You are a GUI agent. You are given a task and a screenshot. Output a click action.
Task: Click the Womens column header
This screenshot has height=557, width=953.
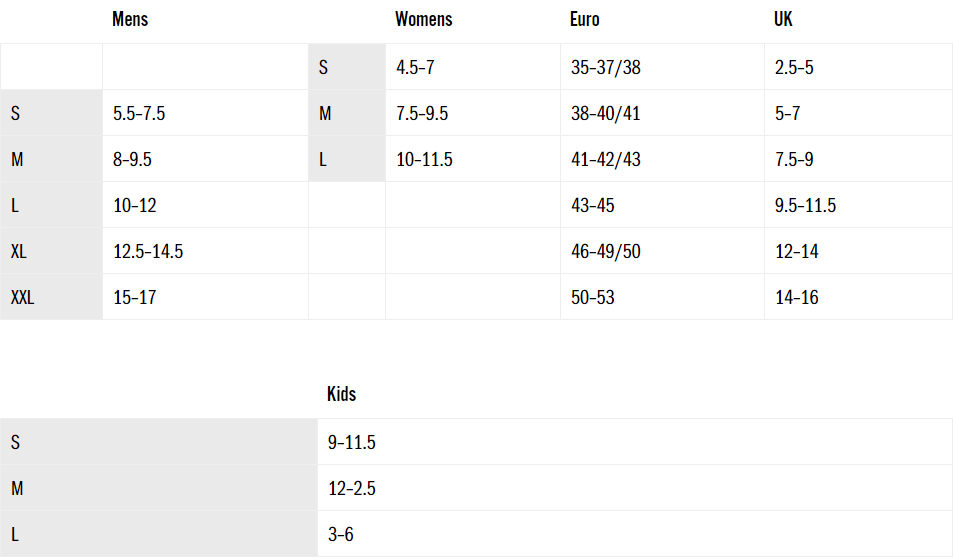tap(423, 20)
